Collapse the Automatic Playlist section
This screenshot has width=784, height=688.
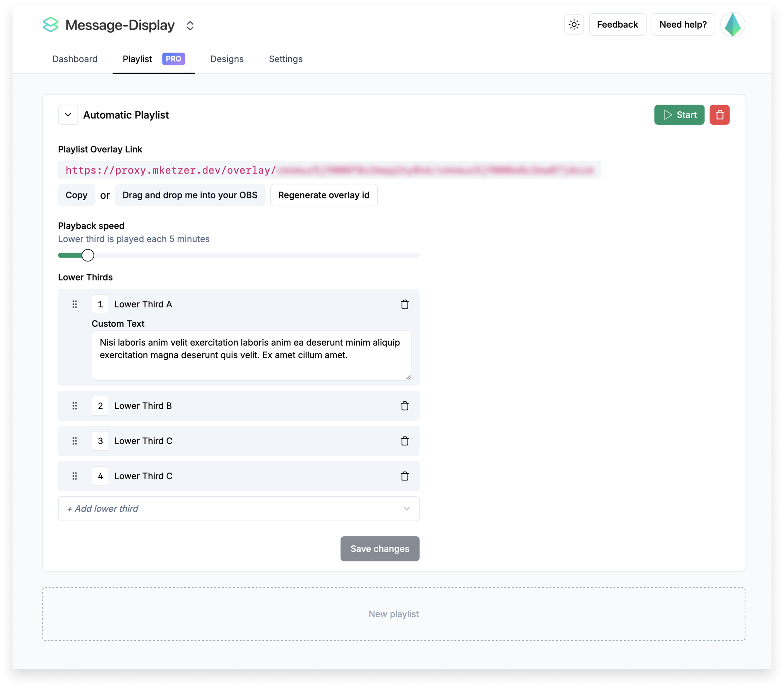click(68, 115)
